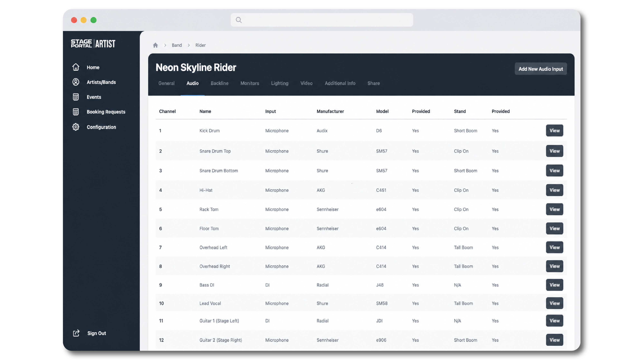Click the Add New Audio Input button
This screenshot has width=644, height=362.
click(x=541, y=69)
